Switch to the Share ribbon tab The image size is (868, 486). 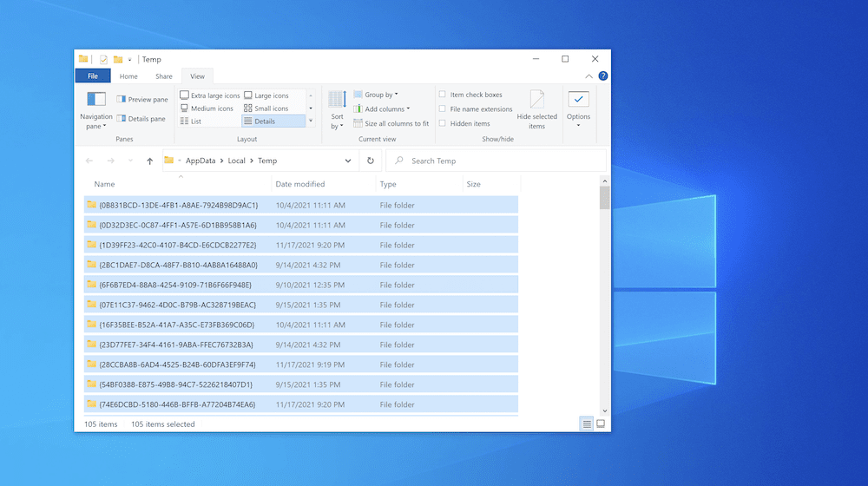pos(163,76)
